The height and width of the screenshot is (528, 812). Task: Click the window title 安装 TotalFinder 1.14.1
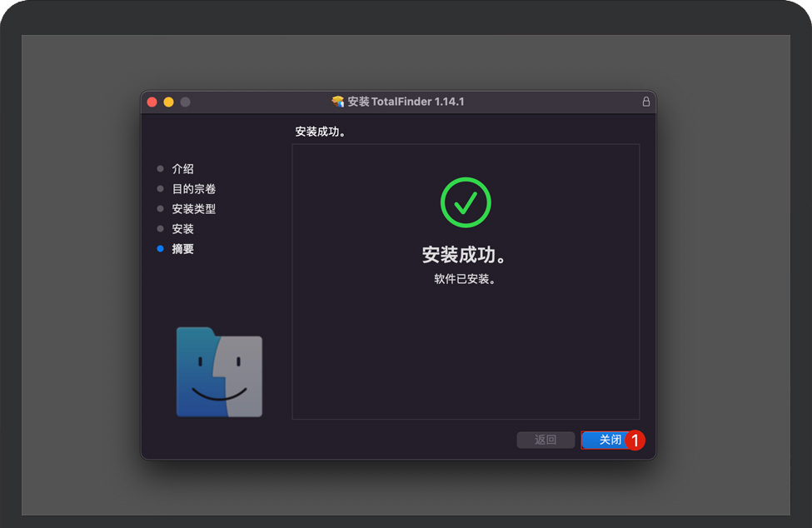(406, 102)
